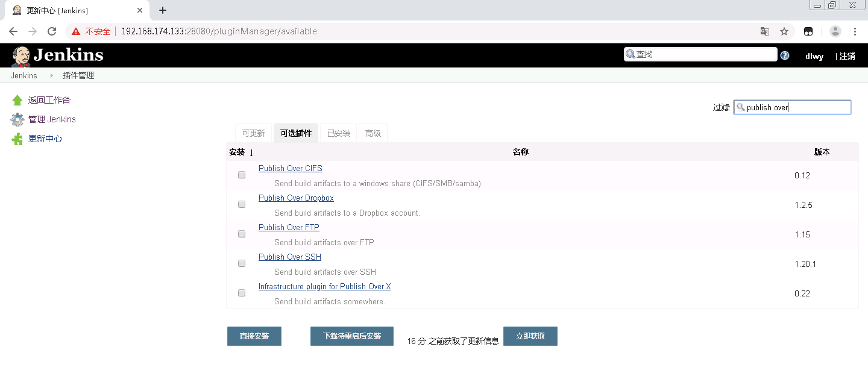Viewport: 868px width, 385px height.
Task: Check the Publish Over SSH install checkbox
Action: (x=242, y=263)
